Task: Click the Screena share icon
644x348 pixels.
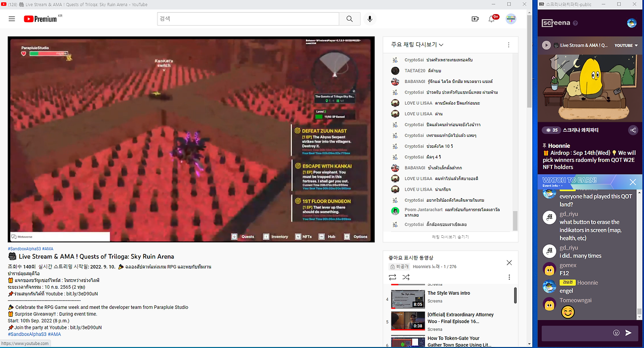Action: 633,130
